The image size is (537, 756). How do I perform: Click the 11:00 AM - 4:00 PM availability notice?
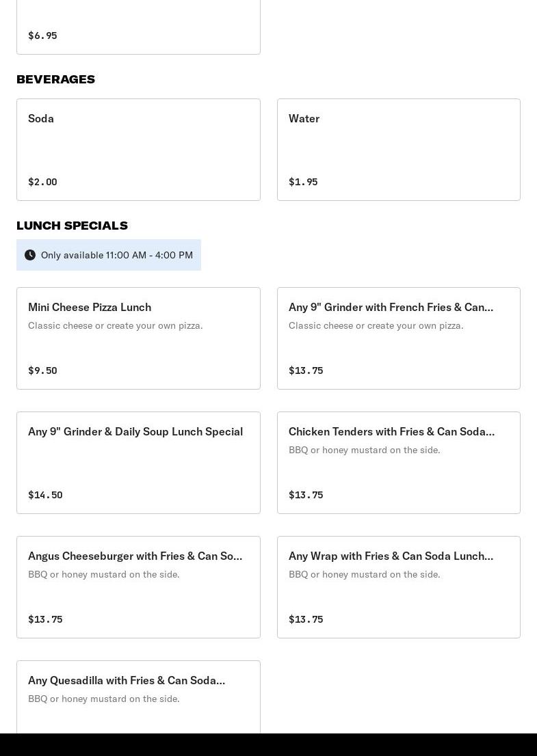pyautogui.click(x=116, y=255)
